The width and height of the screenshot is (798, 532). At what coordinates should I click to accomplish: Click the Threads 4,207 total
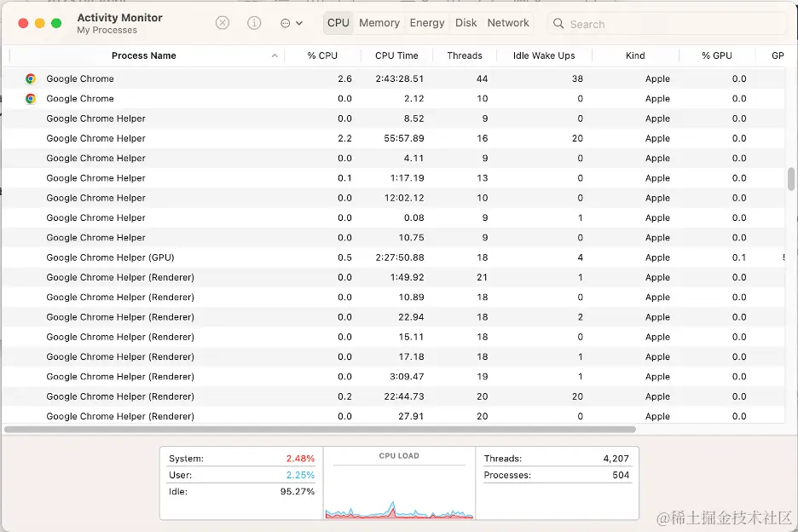click(616, 459)
